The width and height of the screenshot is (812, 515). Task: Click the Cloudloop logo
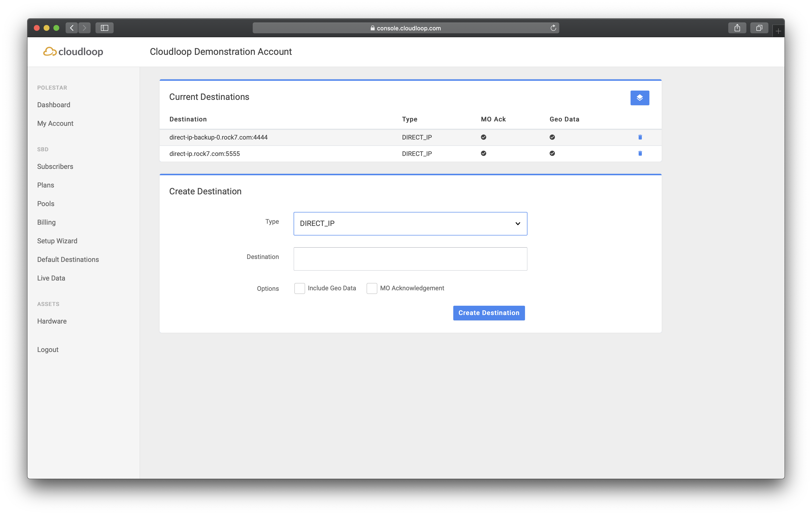tap(73, 52)
